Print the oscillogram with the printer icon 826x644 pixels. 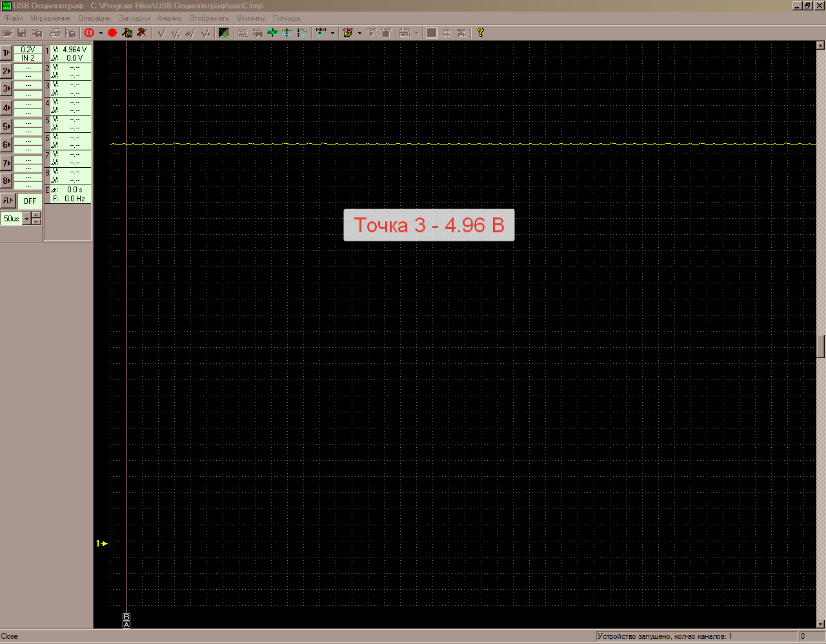tap(55, 32)
